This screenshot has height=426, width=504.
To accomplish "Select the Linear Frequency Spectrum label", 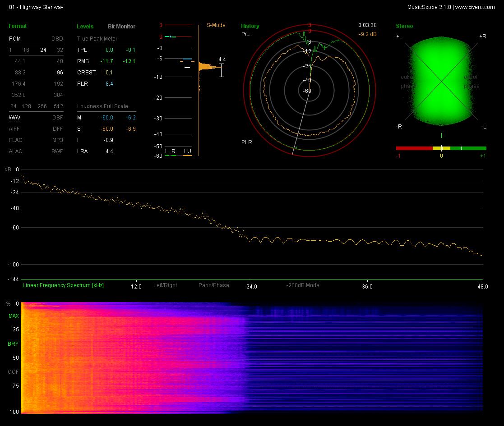I will (x=63, y=285).
